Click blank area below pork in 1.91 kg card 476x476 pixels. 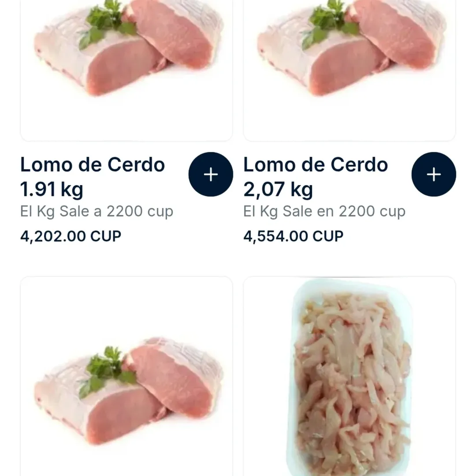pyautogui.click(x=126, y=119)
